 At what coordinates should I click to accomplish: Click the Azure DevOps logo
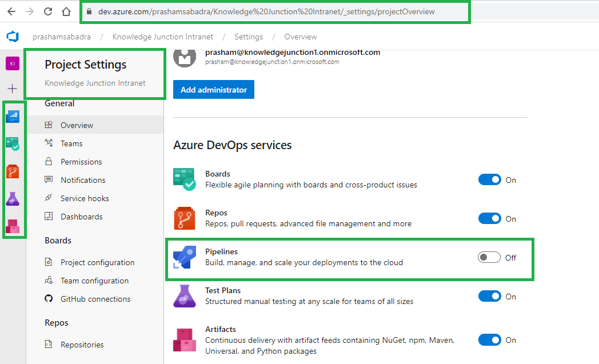click(13, 37)
